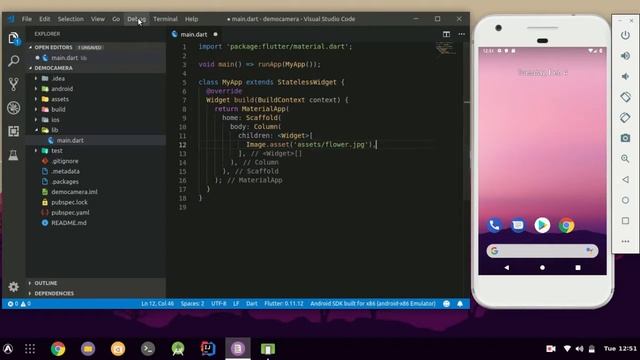Click the errors and warnings count

click(x=19, y=304)
